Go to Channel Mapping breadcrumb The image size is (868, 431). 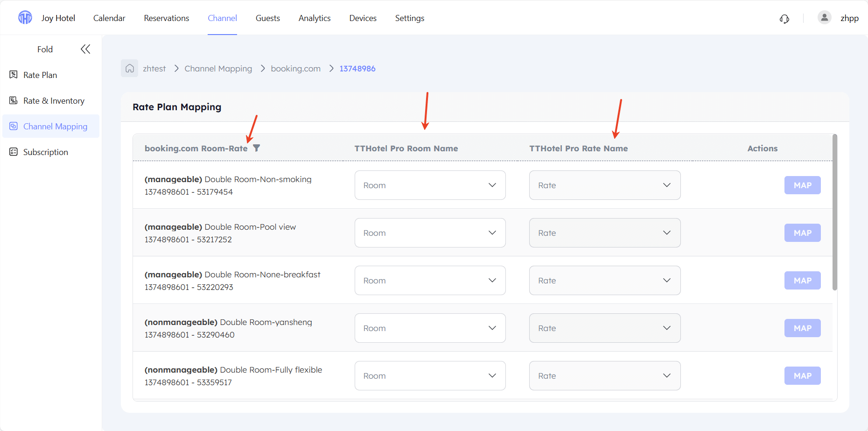pyautogui.click(x=218, y=69)
